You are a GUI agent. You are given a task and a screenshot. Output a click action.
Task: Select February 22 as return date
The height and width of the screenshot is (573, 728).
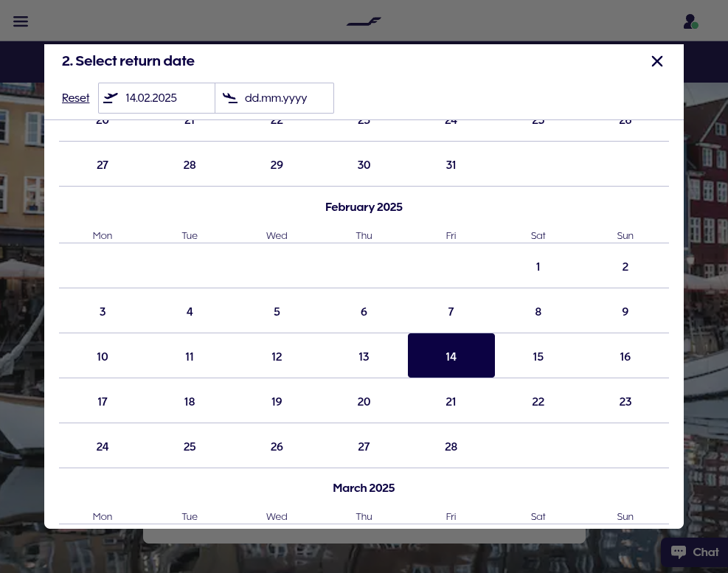coord(538,402)
